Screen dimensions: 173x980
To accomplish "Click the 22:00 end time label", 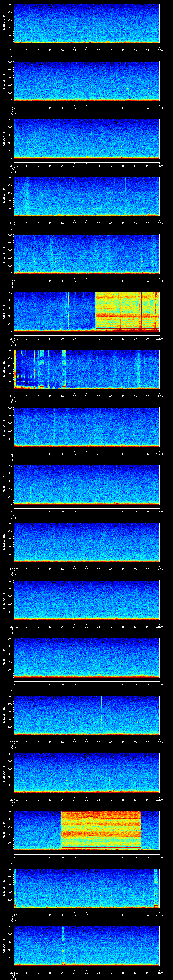I will coord(159,454).
